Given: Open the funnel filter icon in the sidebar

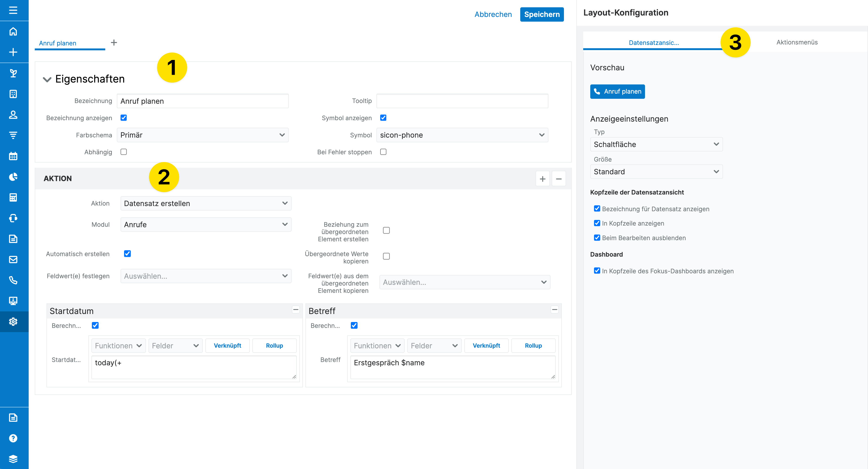Looking at the screenshot, I should pos(13,135).
